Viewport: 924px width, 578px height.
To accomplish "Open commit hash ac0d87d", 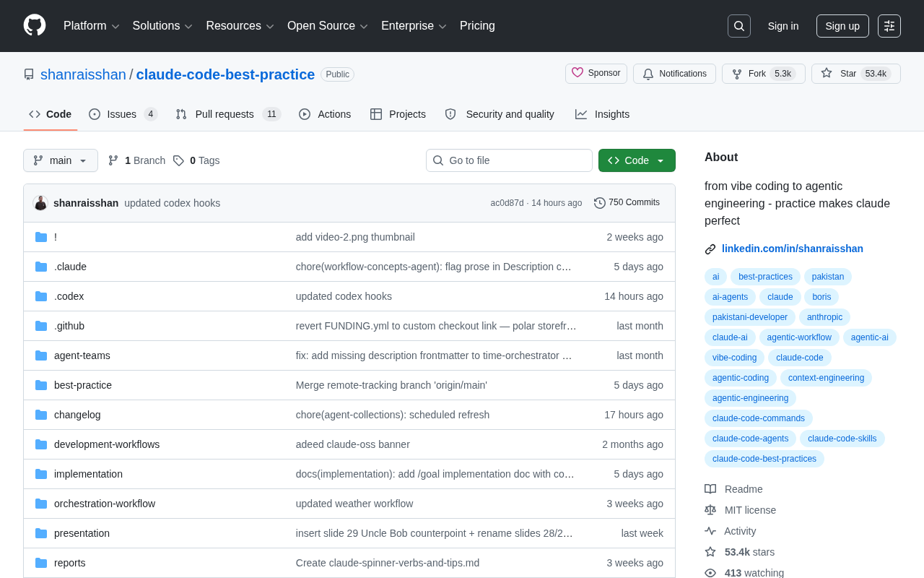I will point(507,203).
